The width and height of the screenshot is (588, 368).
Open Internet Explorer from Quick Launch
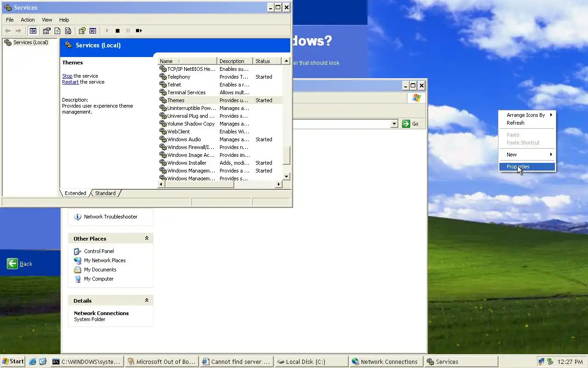click(33, 362)
